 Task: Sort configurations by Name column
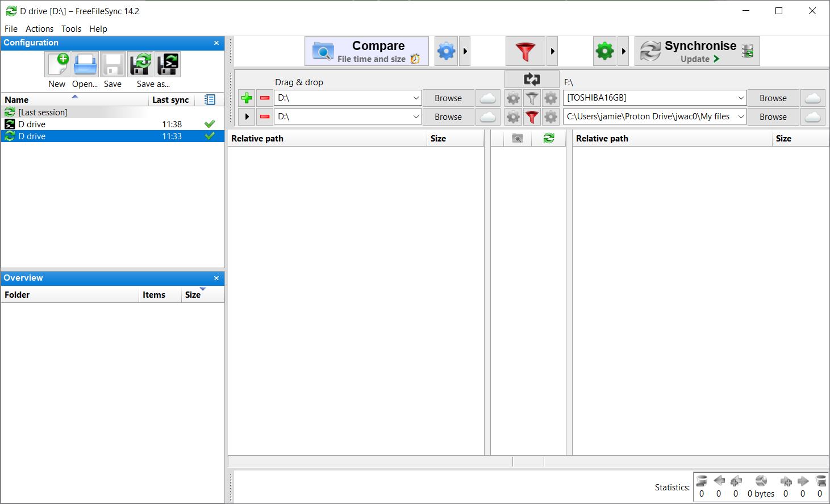[74, 100]
